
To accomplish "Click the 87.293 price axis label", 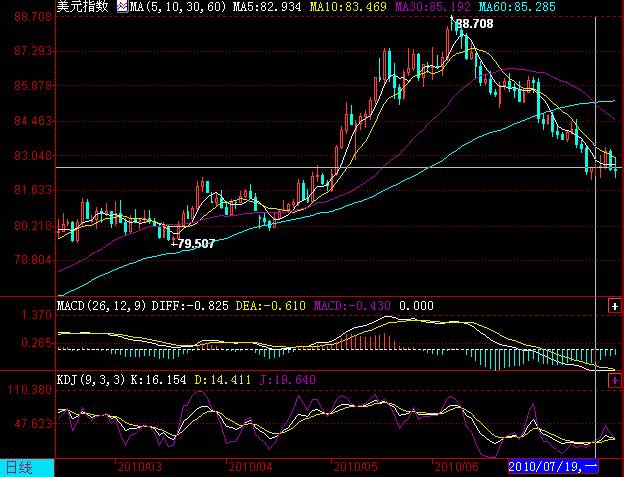I will pyautogui.click(x=33, y=51).
